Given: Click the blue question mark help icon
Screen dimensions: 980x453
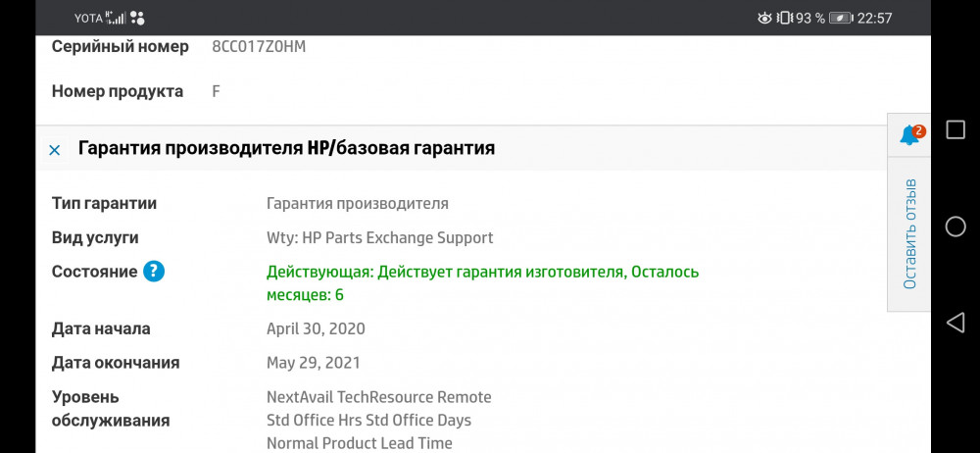Looking at the screenshot, I should 154,272.
